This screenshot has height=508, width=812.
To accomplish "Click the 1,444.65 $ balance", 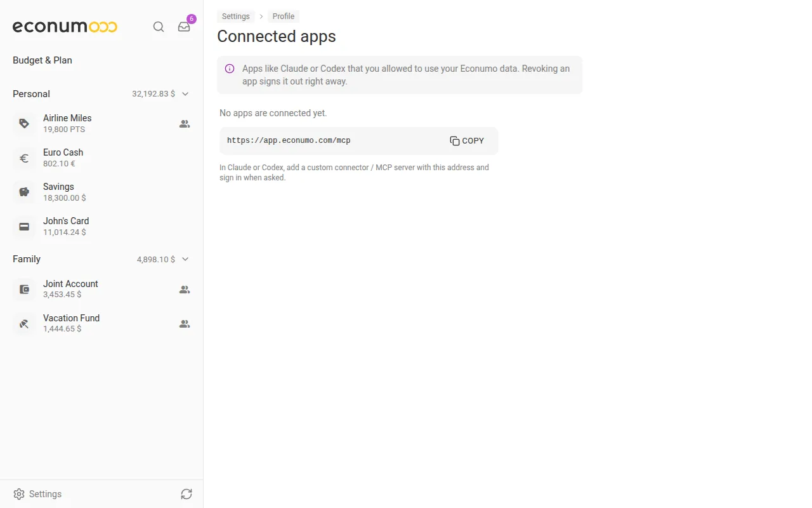I will 62,329.
